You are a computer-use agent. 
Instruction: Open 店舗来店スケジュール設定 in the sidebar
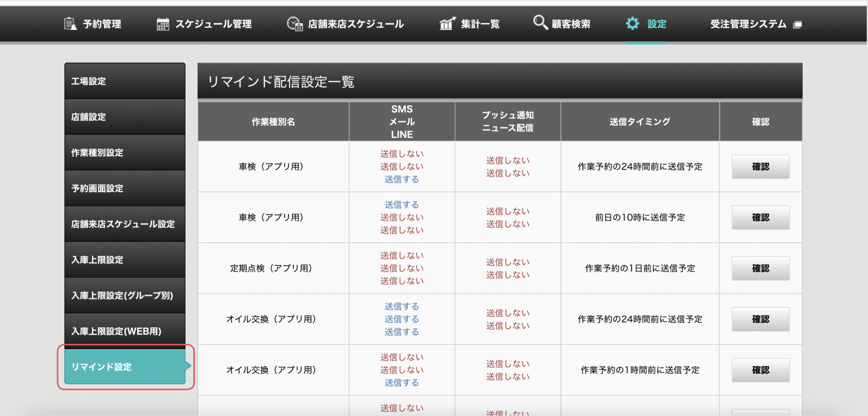[125, 224]
